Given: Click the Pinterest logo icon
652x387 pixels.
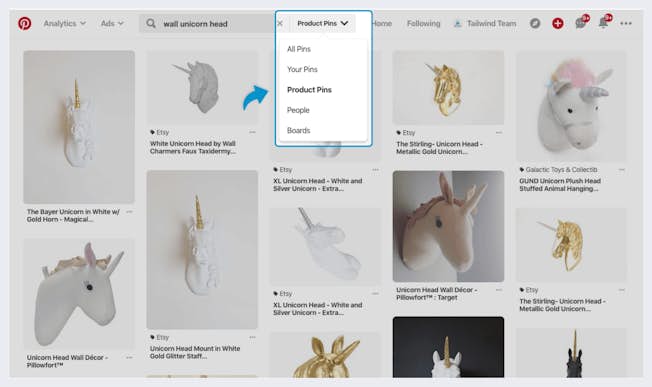Looking at the screenshot, I should point(25,23).
